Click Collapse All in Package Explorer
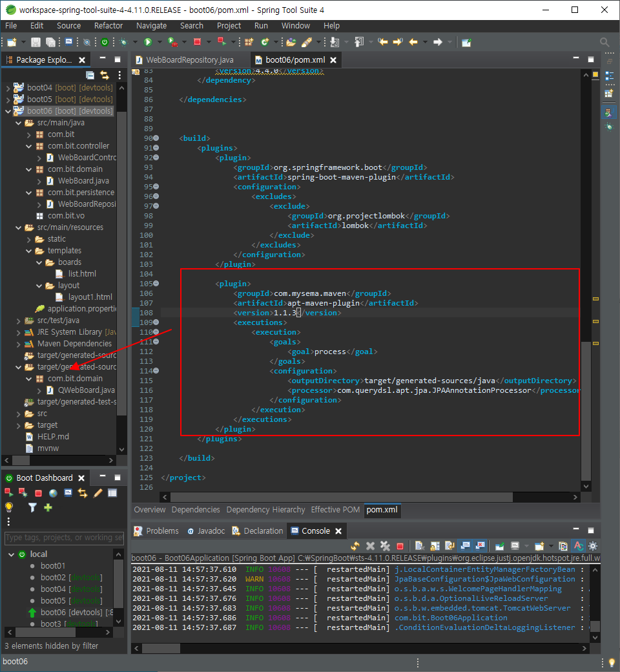 90,76
